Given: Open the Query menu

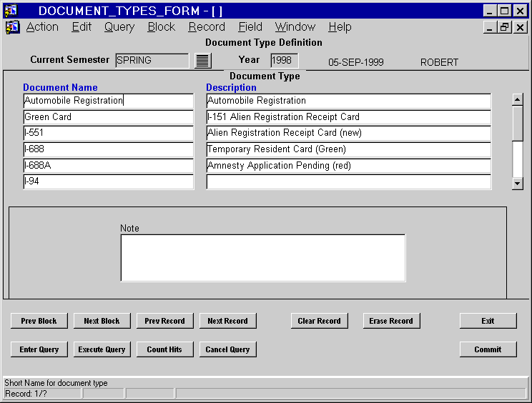Looking at the screenshot, I should (x=119, y=26).
